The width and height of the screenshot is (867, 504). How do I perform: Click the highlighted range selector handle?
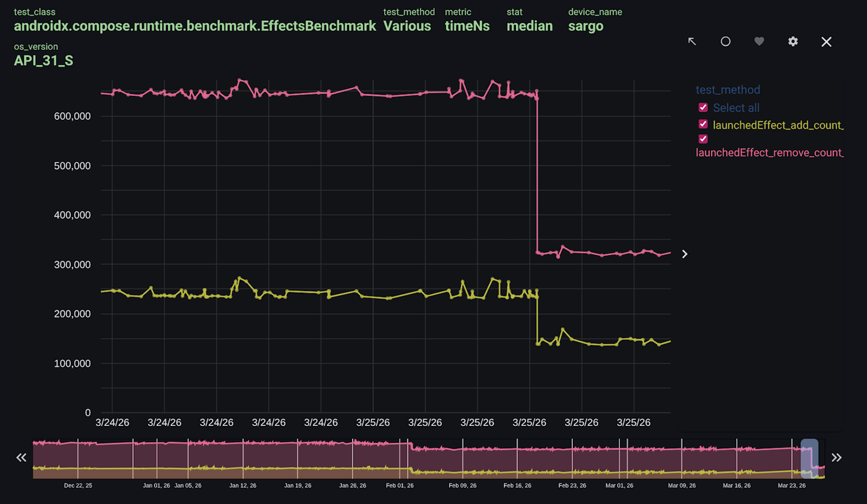[810, 458]
